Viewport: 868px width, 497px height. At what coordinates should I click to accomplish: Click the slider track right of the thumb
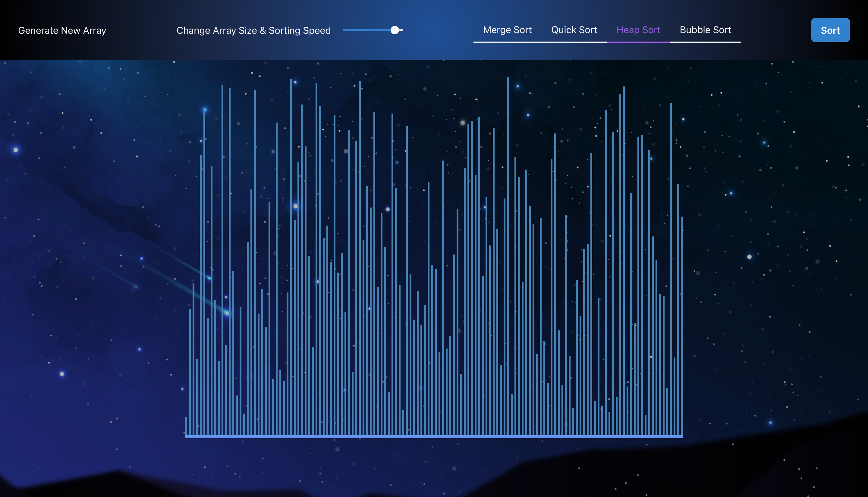(401, 30)
